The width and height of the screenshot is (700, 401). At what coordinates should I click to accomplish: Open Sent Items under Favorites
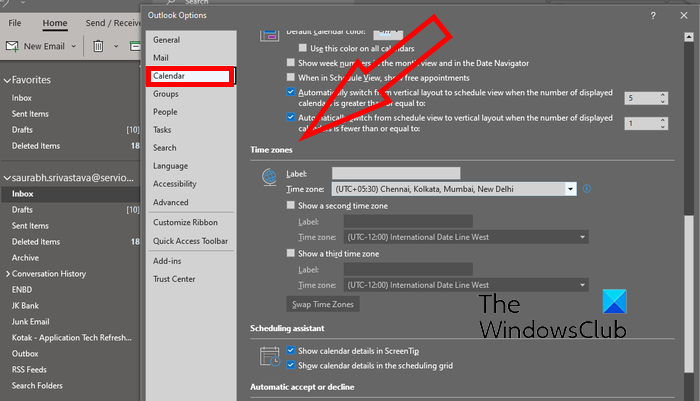[30, 114]
